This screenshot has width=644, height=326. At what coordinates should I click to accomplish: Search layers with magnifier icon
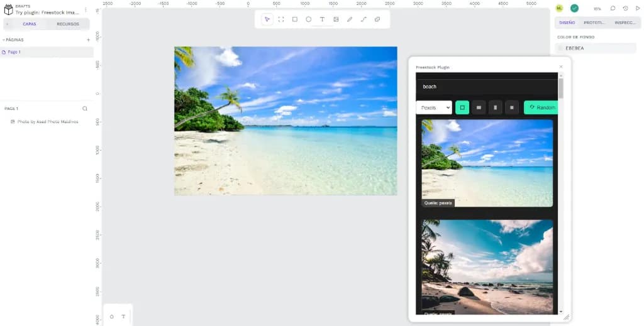tap(85, 109)
